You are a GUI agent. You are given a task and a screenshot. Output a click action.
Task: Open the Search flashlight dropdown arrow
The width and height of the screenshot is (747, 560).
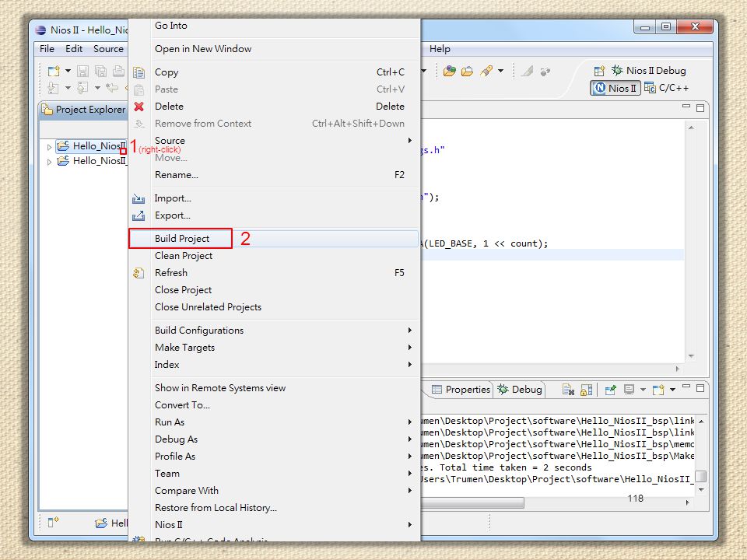tap(500, 71)
